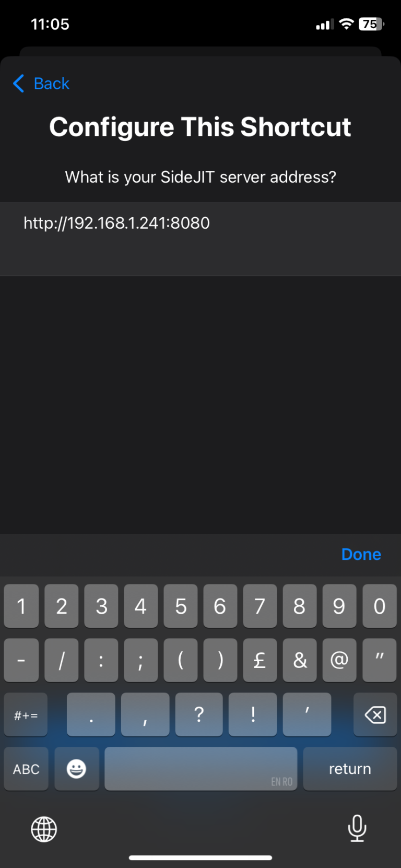
Task: Tap the number 0 key
Action: [x=379, y=606]
